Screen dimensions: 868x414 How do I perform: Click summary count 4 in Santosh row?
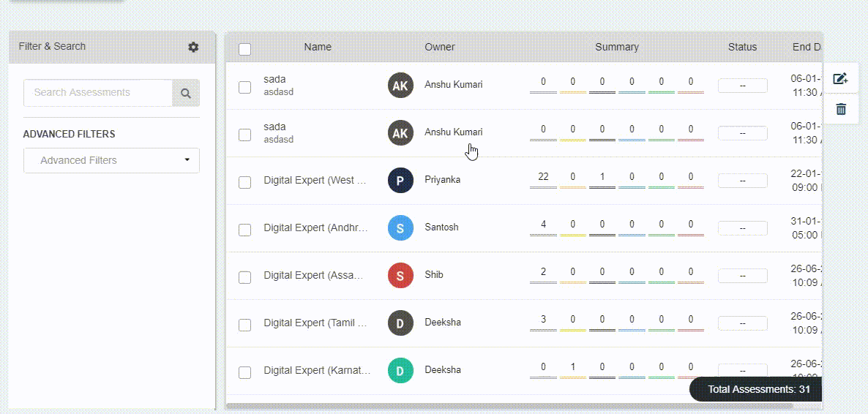pos(543,225)
